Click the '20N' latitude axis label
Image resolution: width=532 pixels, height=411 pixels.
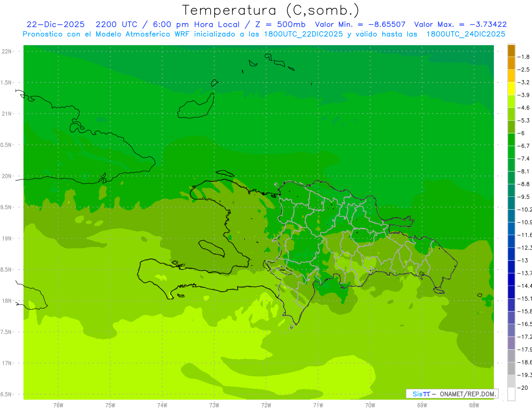[7, 176]
